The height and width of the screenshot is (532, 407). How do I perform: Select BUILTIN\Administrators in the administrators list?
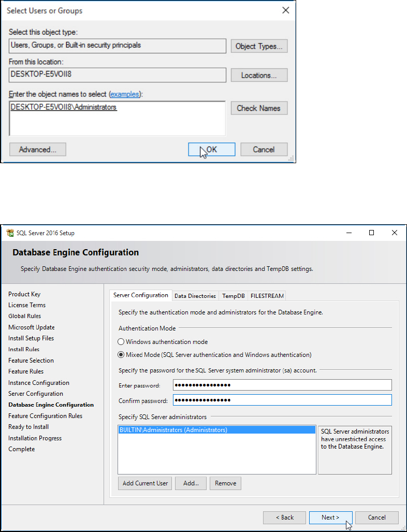(173, 430)
